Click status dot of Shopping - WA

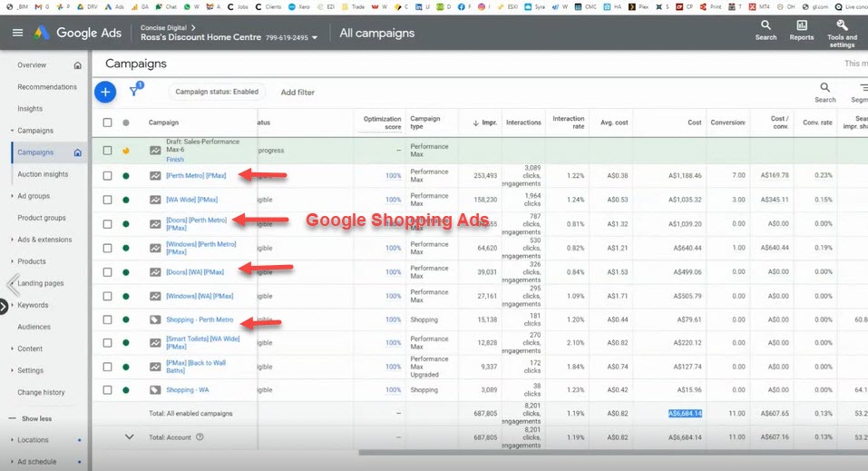[126, 390]
